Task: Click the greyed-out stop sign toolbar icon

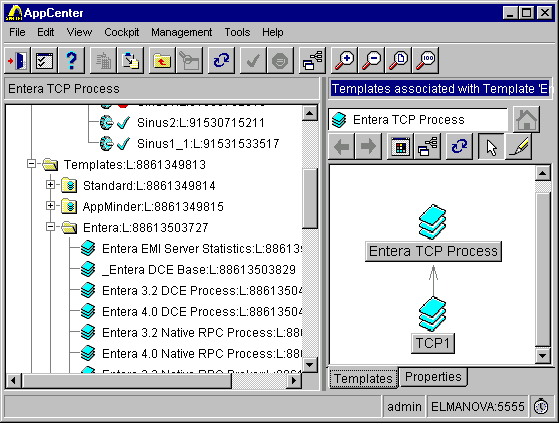Action: pos(280,60)
